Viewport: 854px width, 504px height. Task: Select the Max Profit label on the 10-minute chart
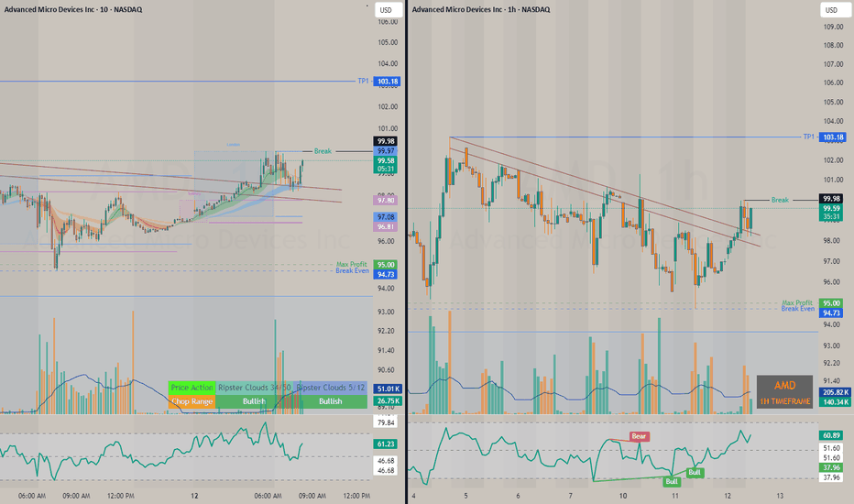[351, 264]
